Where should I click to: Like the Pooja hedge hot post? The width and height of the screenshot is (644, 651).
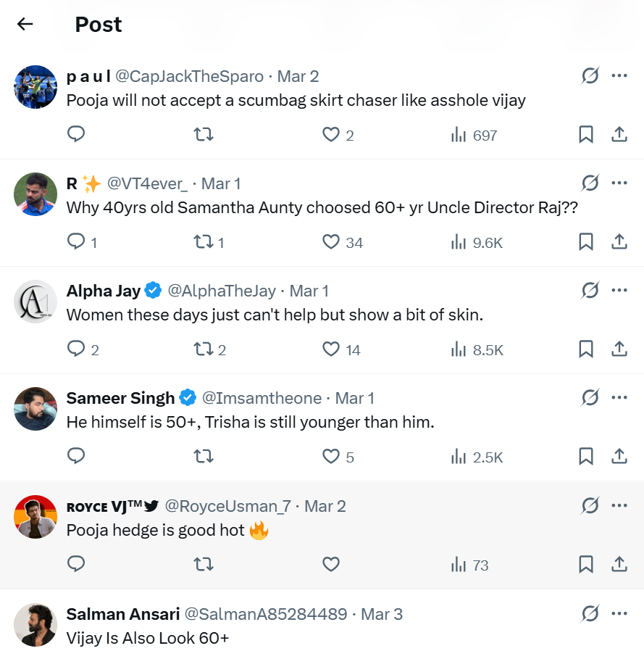click(331, 565)
